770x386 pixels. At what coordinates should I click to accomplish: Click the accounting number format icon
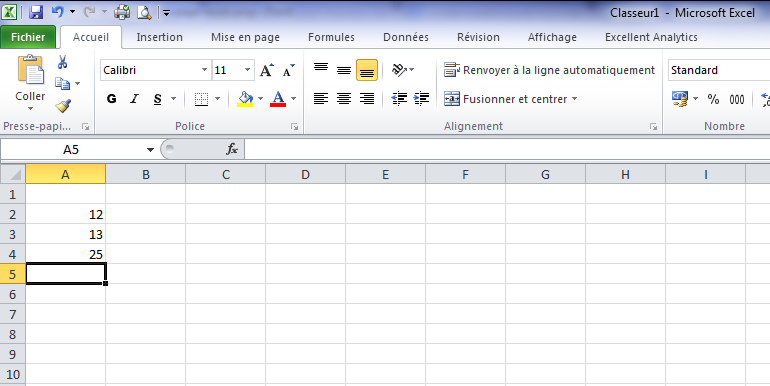coord(680,99)
